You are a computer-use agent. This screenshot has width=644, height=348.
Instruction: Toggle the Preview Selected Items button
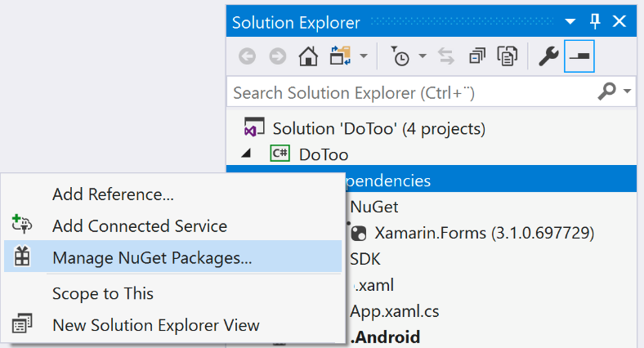pyautogui.click(x=579, y=56)
